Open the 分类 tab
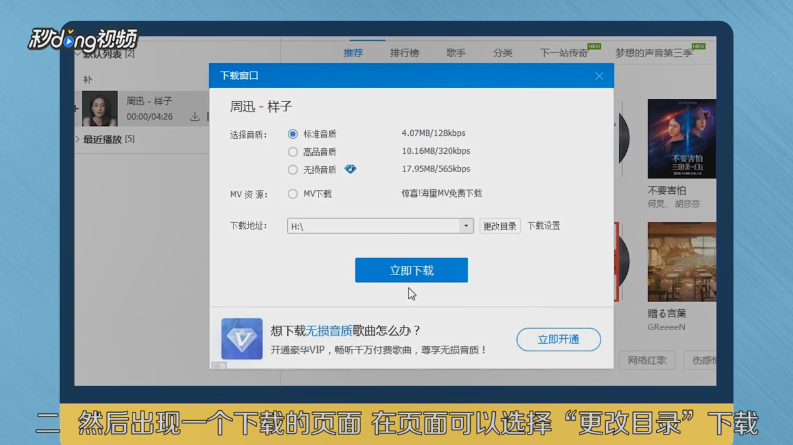 (x=503, y=53)
